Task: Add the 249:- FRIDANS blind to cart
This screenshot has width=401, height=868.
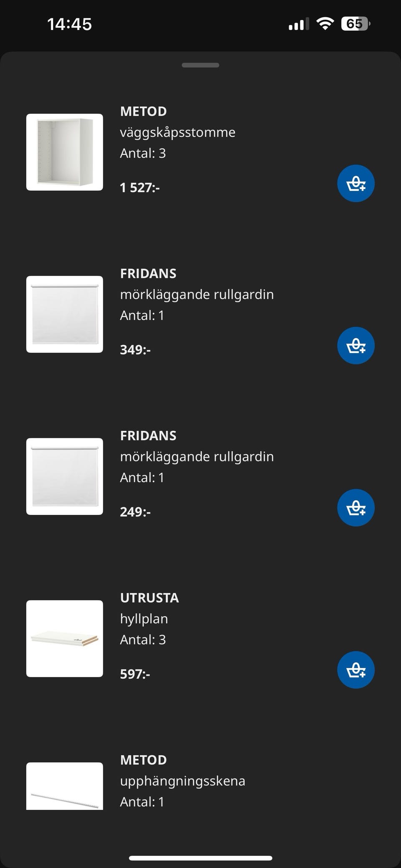Action: tap(355, 508)
